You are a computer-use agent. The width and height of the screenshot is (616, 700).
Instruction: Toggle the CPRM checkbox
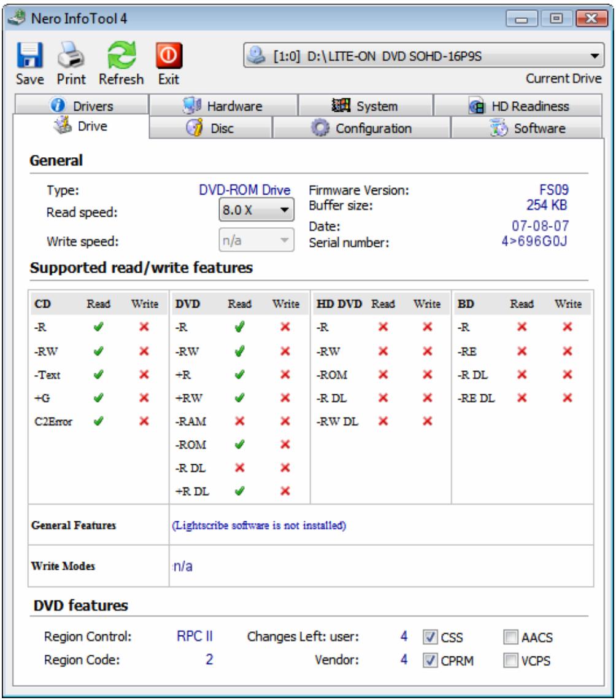[430, 660]
